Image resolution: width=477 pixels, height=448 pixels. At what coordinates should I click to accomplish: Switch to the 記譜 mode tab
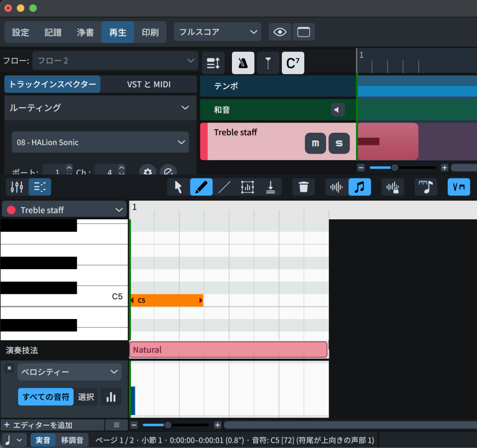pyautogui.click(x=53, y=33)
